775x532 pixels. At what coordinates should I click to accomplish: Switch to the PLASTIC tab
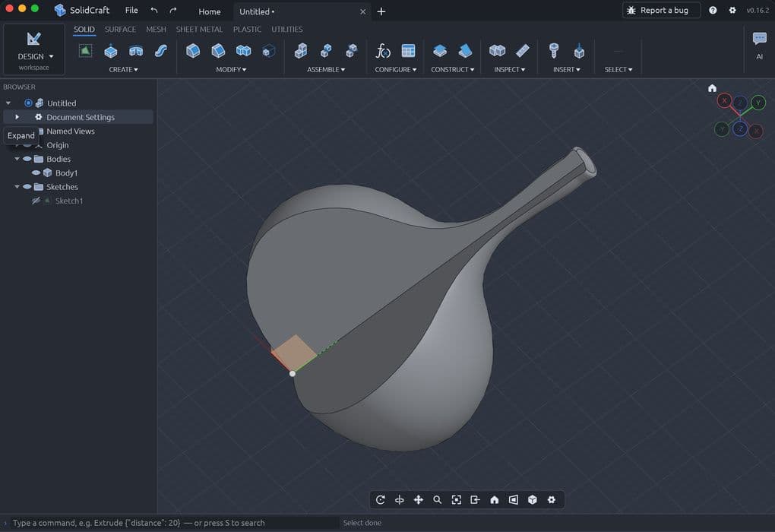[247, 29]
